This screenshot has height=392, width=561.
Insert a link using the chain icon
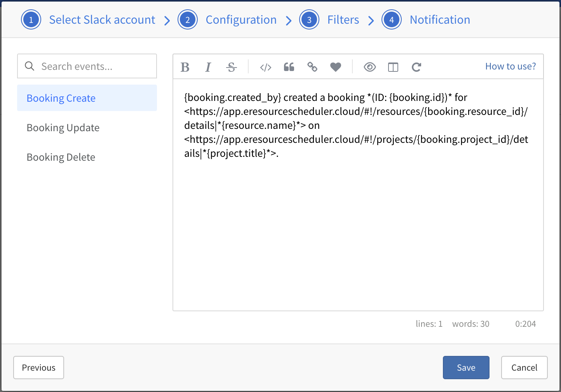312,67
